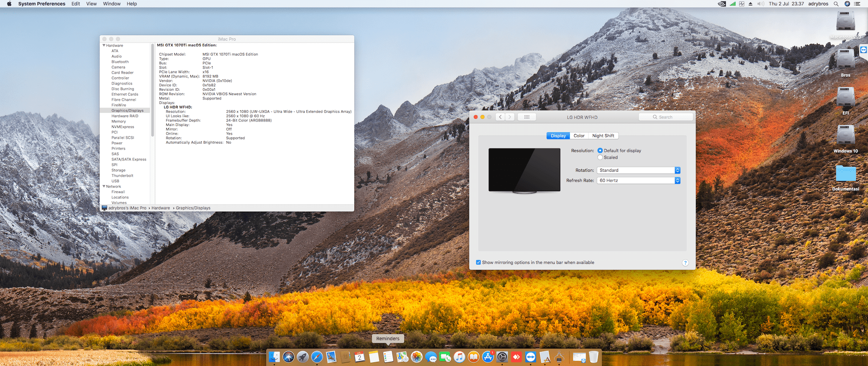868x366 pixels.
Task: Launch App Store from the dock
Action: pyautogui.click(x=488, y=357)
